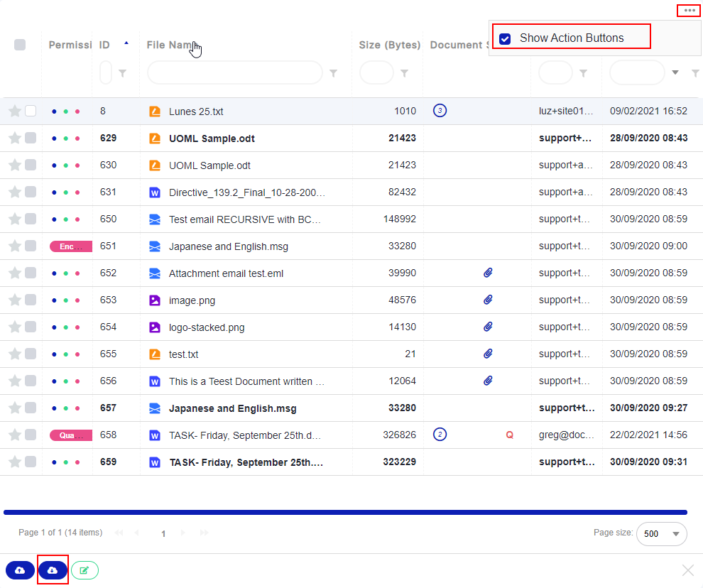Image resolution: width=703 pixels, height=588 pixels.
Task: Click the first page double arrow
Action: (x=119, y=533)
